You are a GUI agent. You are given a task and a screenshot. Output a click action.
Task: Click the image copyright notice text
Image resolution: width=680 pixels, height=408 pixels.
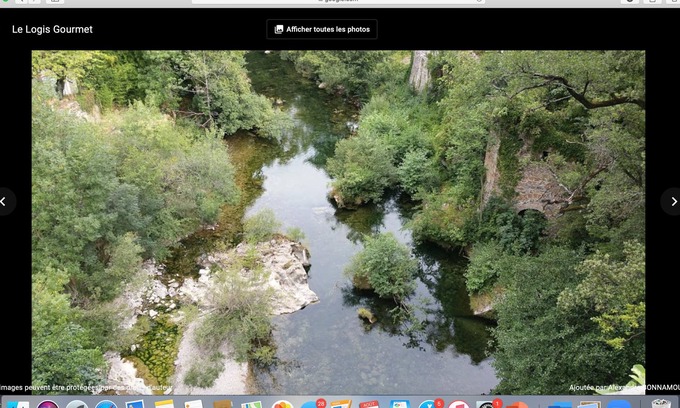85,387
